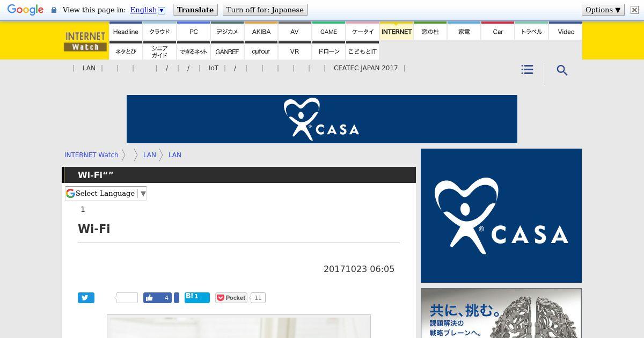Click the IoT topic link
Image resolution: width=644 pixels, height=338 pixels.
[x=214, y=68]
